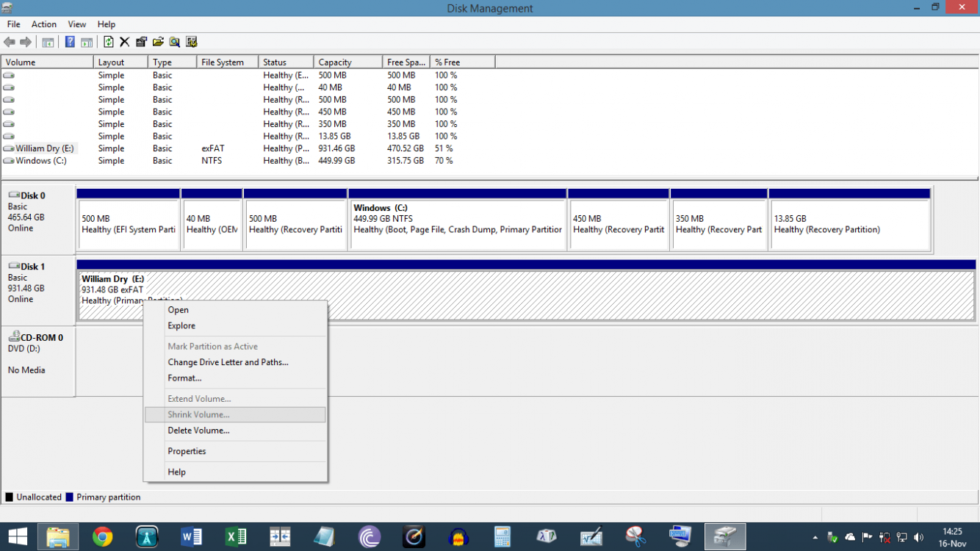This screenshot has height=551, width=980.
Task: Click the properties toolbar icon
Action: 140,42
